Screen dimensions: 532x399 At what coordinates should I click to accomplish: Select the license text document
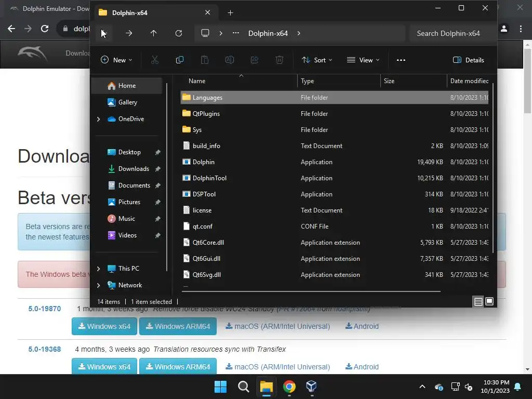(334, 210)
